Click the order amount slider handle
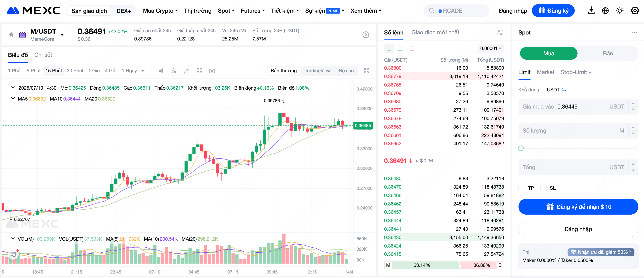 click(x=521, y=148)
